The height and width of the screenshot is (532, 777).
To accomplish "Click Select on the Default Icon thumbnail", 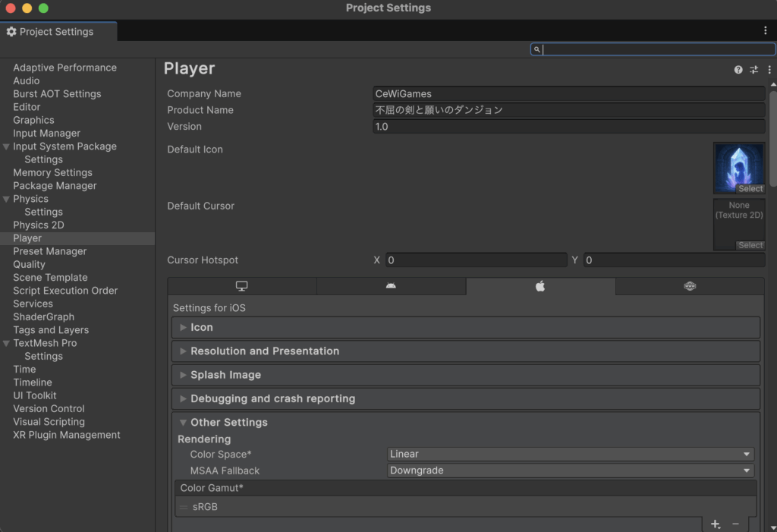I will pos(750,189).
